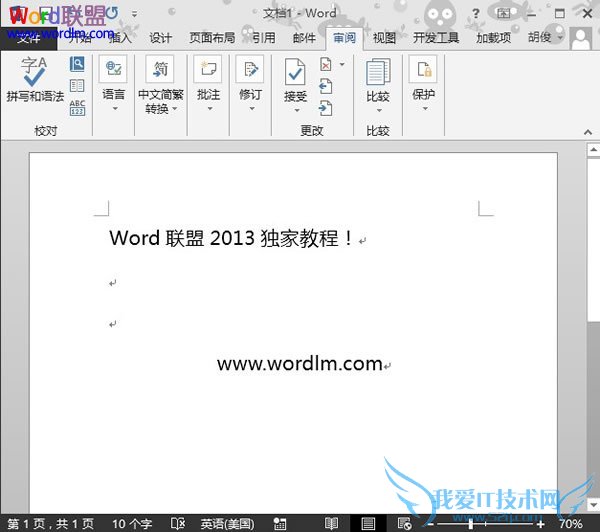The image size is (600, 532).
Task: Click the Help question mark icon
Action: (x=476, y=14)
